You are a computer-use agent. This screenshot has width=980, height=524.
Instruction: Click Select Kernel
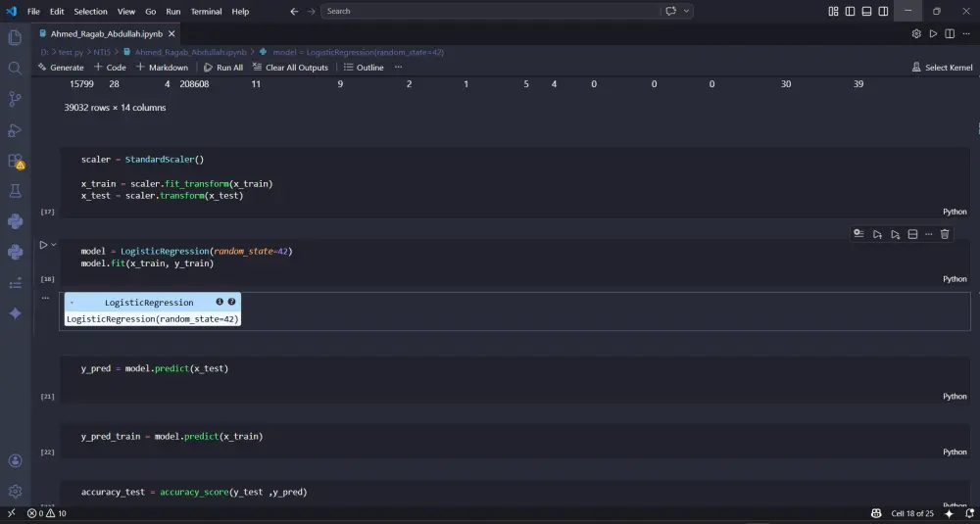click(x=942, y=68)
